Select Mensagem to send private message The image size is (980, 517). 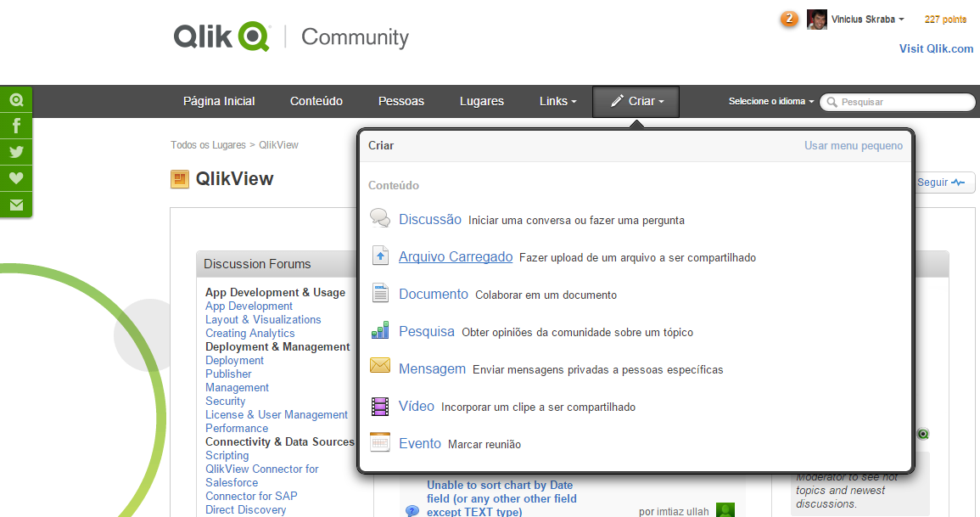click(432, 368)
